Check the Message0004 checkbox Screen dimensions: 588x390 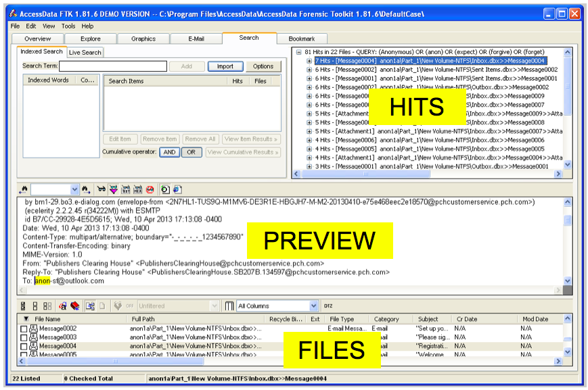24,347
